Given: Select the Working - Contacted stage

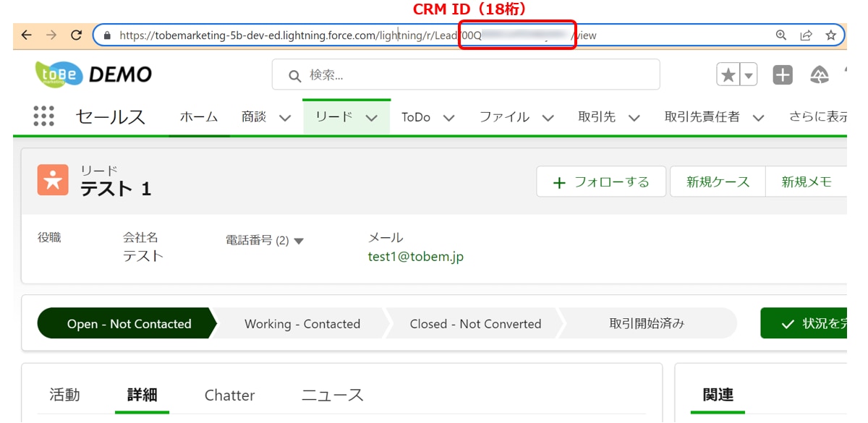Looking at the screenshot, I should coord(302,323).
